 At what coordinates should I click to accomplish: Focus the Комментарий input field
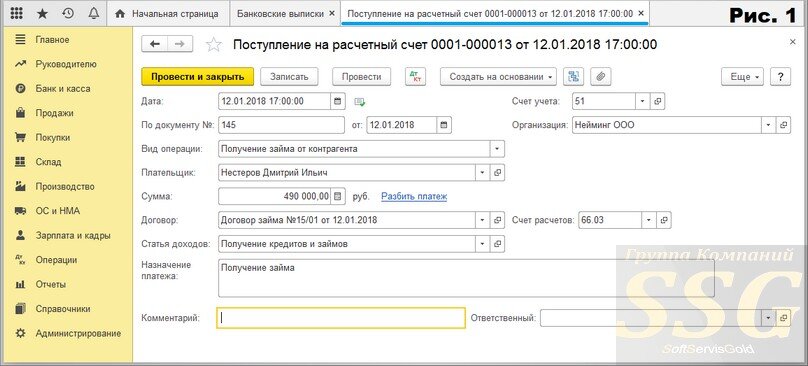[341, 318]
